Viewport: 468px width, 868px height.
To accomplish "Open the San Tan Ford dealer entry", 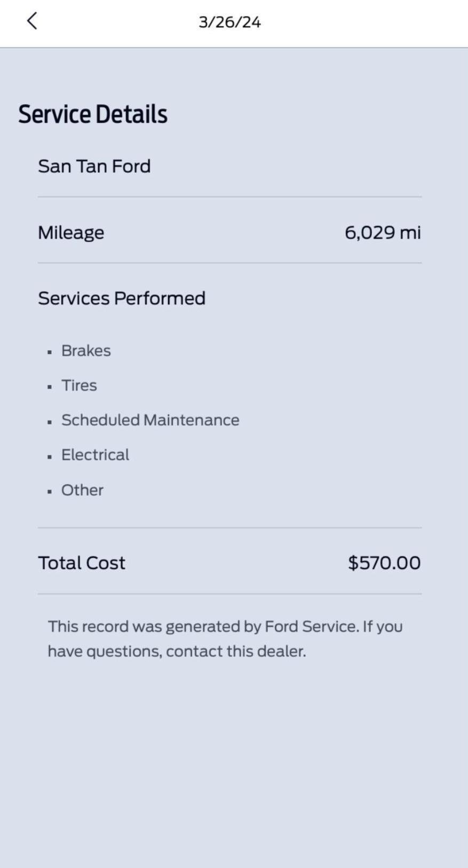I will click(x=94, y=167).
